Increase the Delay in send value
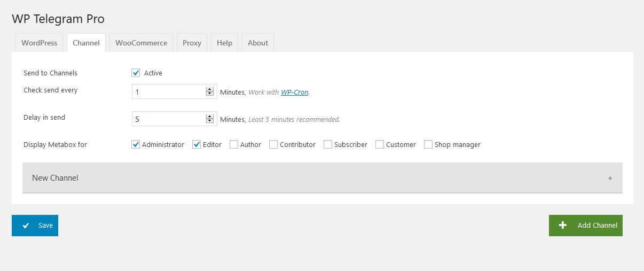Screen dimensions: 644x271 [210, 117]
